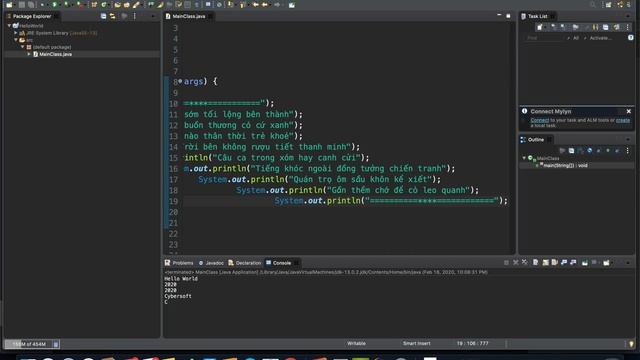
Task: Click the Open Type toolbar icon
Action: pyautogui.click(x=118, y=4)
